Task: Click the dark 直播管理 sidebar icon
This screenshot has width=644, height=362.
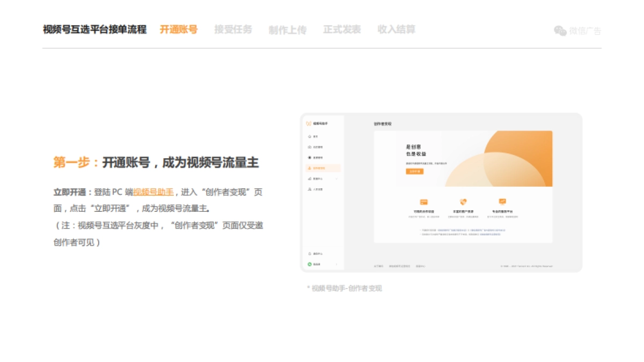Action: pos(309,156)
